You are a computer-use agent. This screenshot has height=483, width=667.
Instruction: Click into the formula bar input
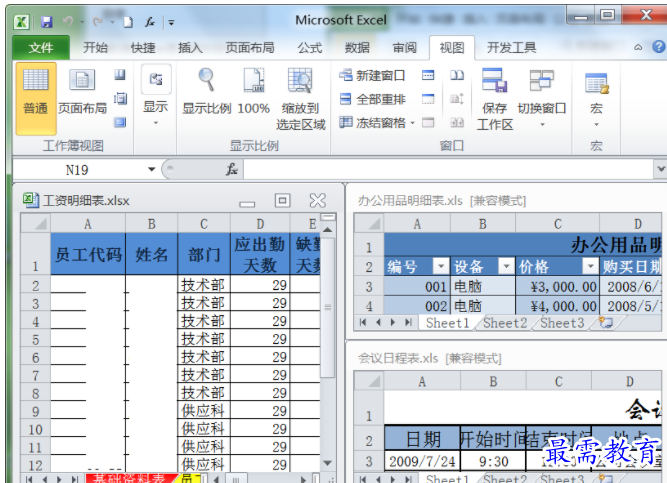(x=448, y=169)
